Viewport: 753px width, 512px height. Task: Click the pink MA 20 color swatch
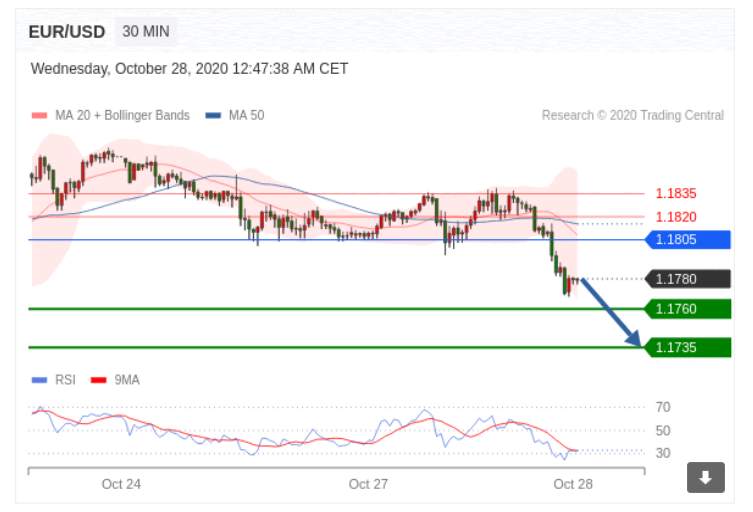click(x=39, y=115)
